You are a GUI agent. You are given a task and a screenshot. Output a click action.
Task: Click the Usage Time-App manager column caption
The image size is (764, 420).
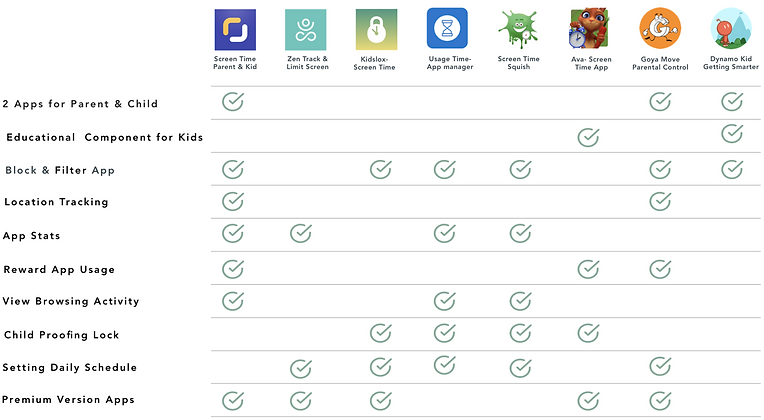click(x=447, y=67)
